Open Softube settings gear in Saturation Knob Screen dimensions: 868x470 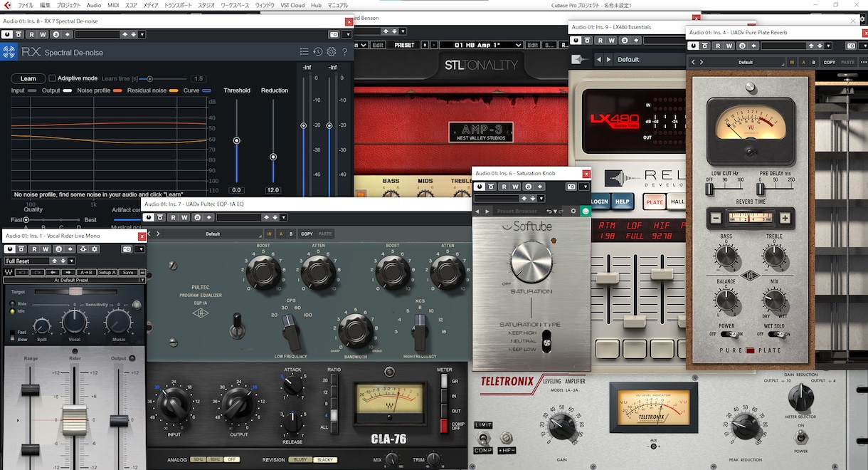coord(573,211)
